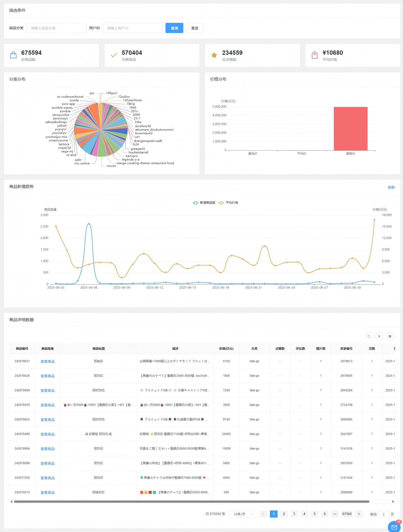Toggle the 平均价格 legend series

click(x=229, y=203)
